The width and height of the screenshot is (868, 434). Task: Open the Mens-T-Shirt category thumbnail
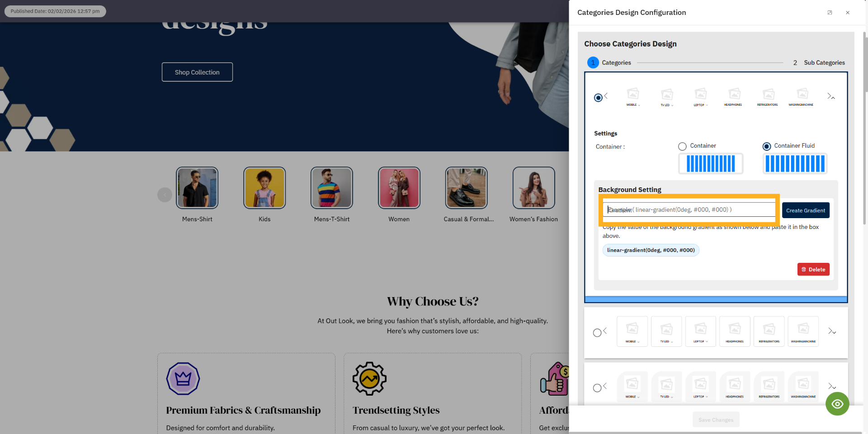[332, 188]
